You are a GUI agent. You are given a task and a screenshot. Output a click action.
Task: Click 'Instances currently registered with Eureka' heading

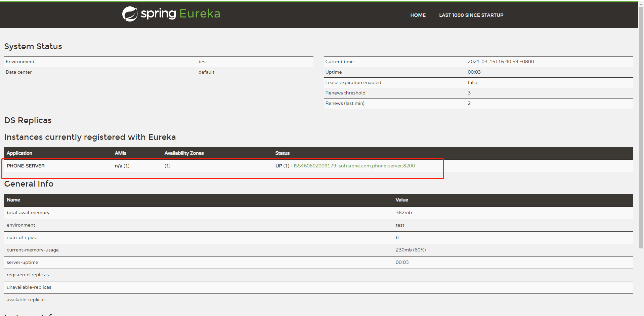(90, 137)
